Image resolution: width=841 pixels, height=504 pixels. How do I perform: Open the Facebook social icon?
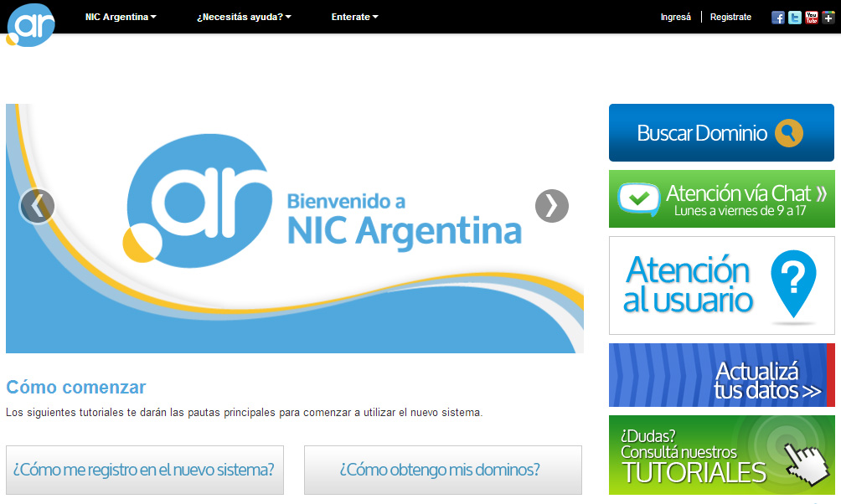click(x=777, y=18)
